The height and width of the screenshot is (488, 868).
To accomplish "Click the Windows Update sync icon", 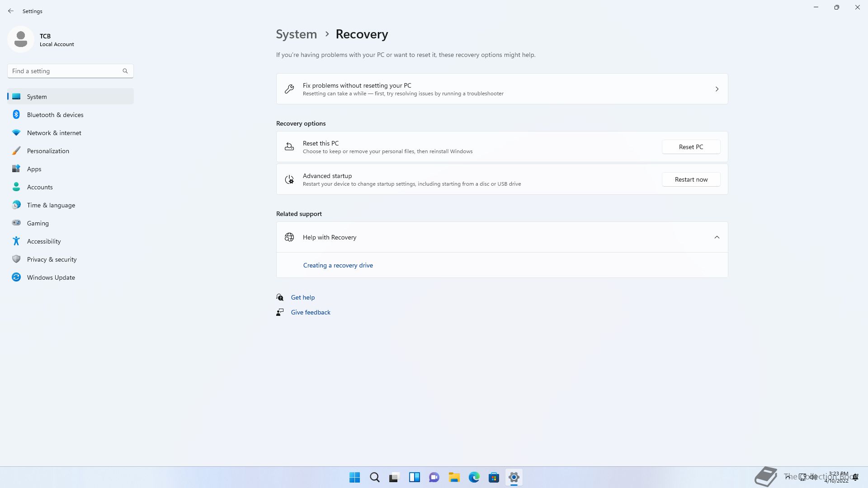I will tap(16, 277).
